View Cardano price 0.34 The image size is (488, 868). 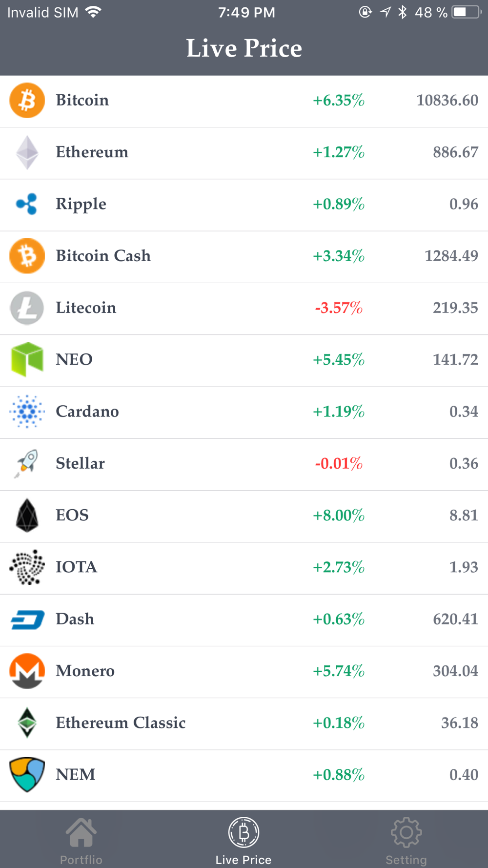[464, 412]
